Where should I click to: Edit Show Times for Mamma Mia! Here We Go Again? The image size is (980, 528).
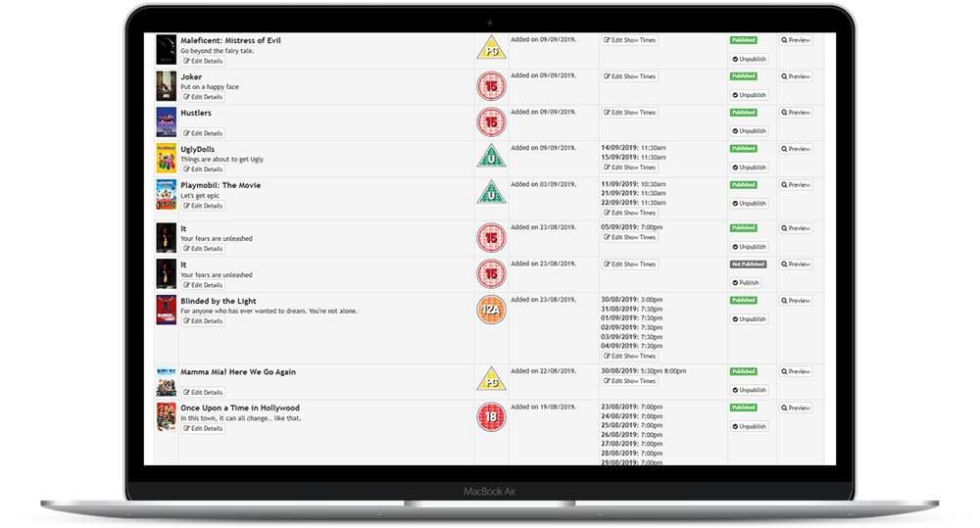point(629,381)
